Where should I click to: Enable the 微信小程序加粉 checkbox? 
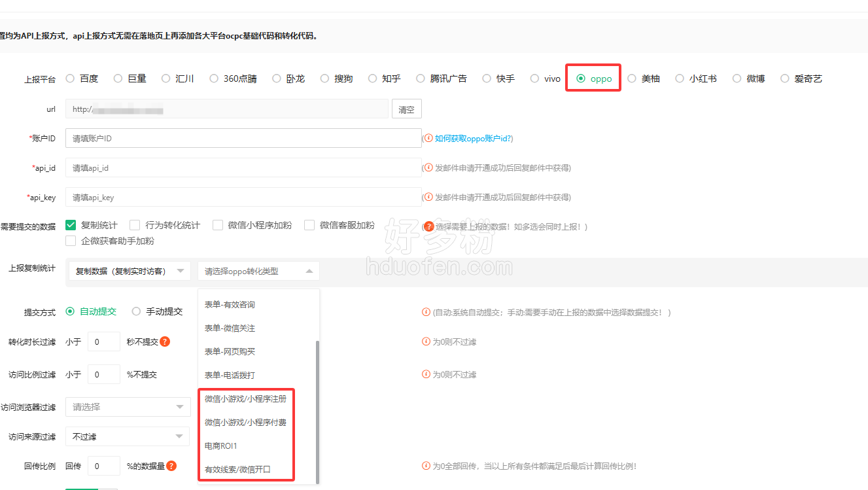[218, 225]
